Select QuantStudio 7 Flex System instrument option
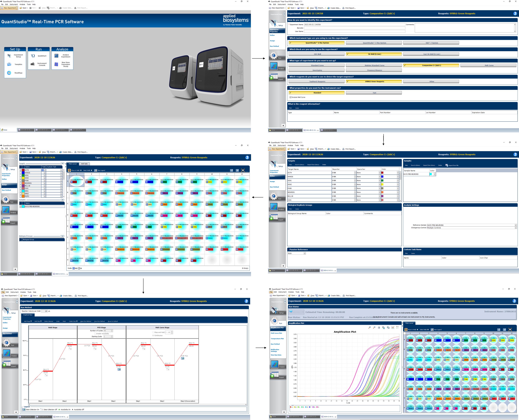Screen dimensions: 519x420 click(374, 43)
